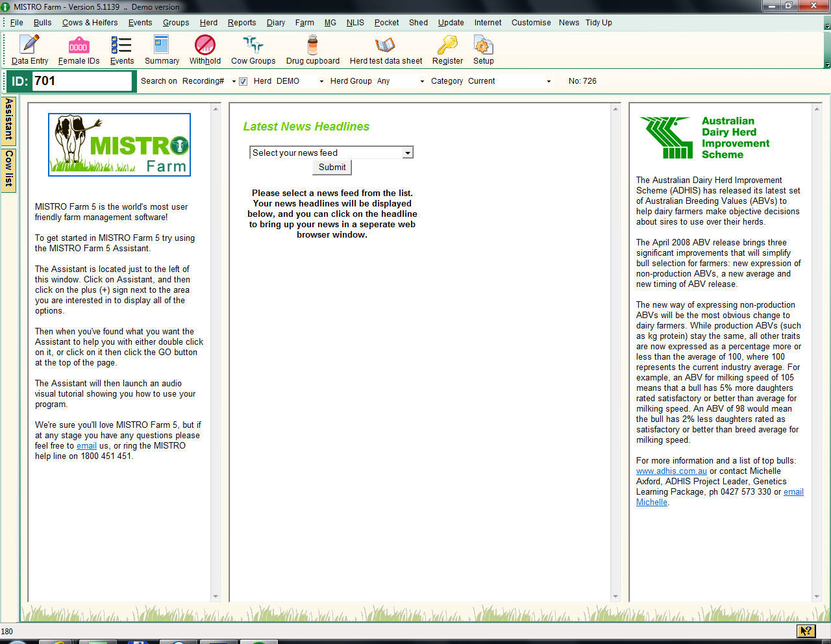Open the Reports menu
This screenshot has width=831, height=644.
(242, 22)
